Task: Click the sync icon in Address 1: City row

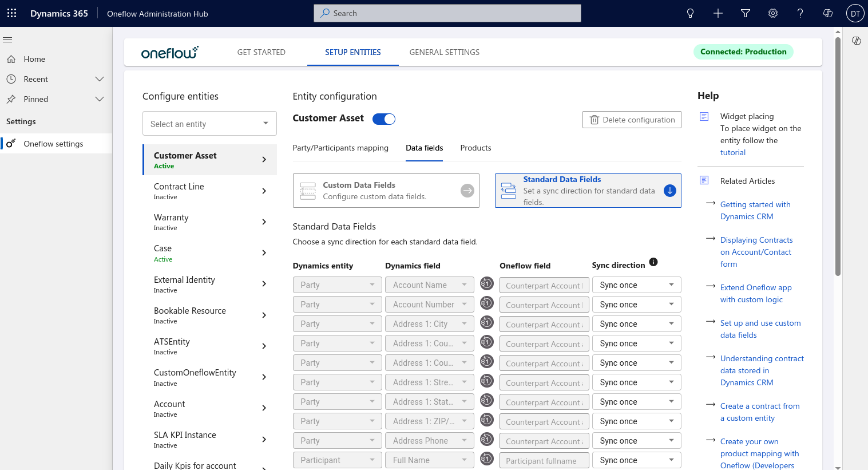Action: pyautogui.click(x=486, y=322)
